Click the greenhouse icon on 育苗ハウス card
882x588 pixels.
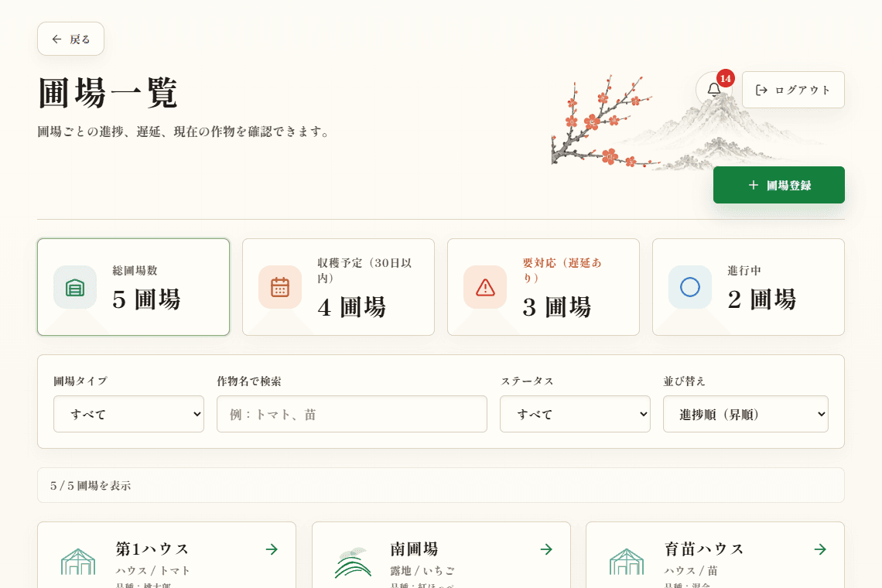coord(627,562)
